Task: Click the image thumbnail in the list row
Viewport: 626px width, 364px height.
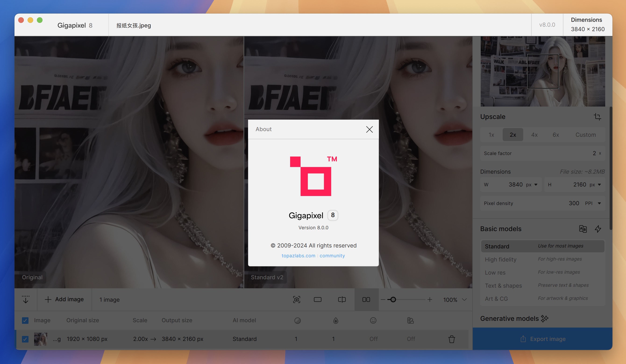Action: (40, 339)
